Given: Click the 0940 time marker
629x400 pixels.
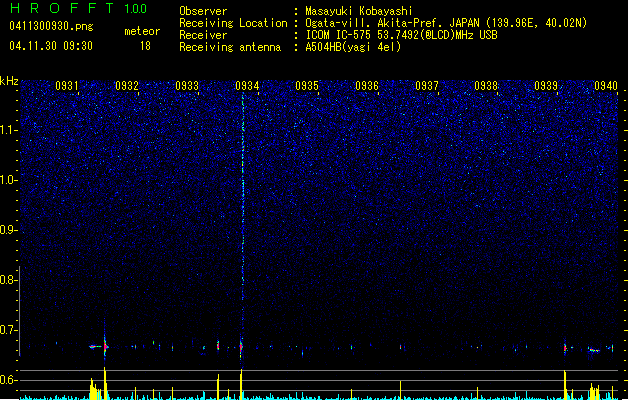Looking at the screenshot, I should coord(606,86).
